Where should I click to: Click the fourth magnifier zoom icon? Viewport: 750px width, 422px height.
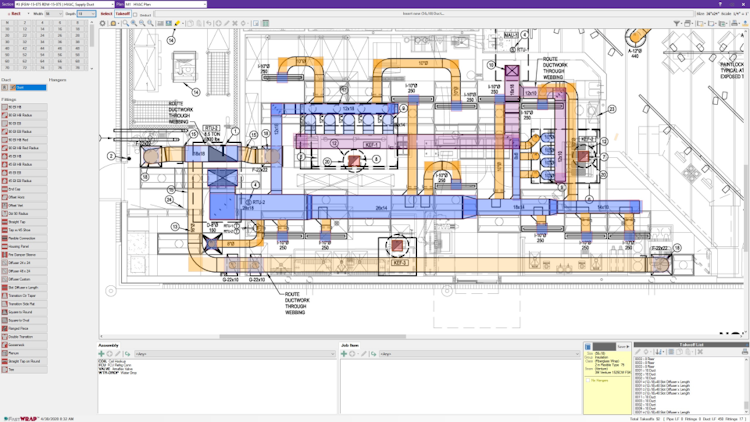(x=150, y=23)
